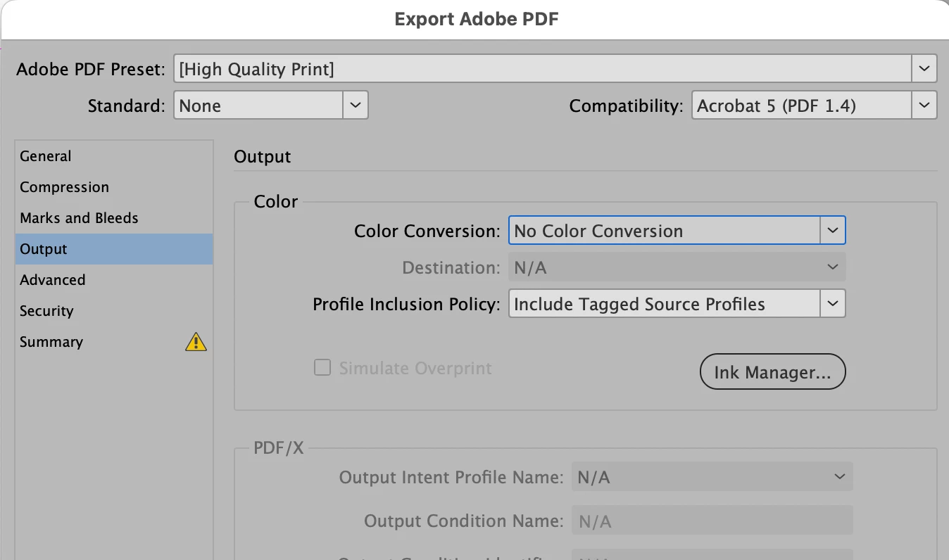Open the Ink Manager dialog
This screenshot has height=560, width=949.
pyautogui.click(x=772, y=372)
